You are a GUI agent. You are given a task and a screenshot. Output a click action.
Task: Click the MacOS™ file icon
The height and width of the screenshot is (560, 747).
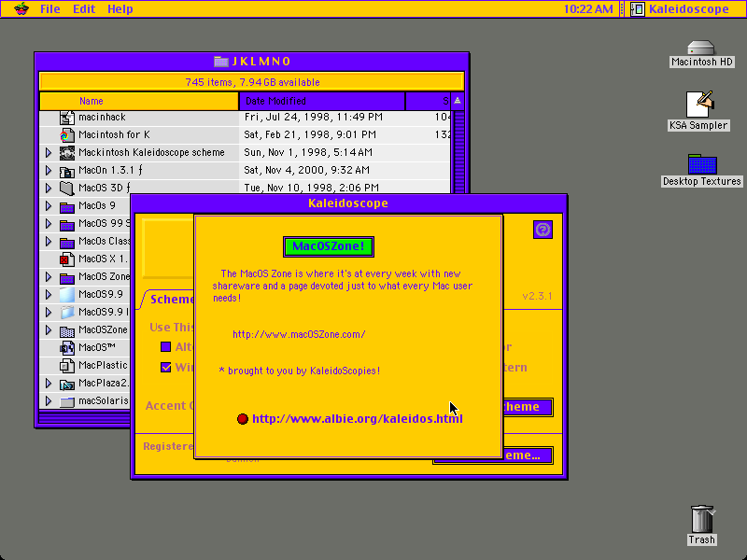tap(67, 348)
